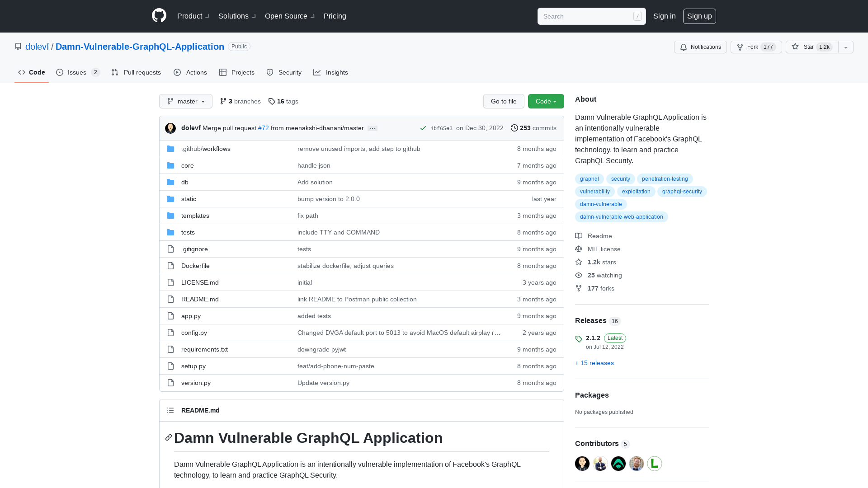Expand the commit message ellipsis

point(373,129)
